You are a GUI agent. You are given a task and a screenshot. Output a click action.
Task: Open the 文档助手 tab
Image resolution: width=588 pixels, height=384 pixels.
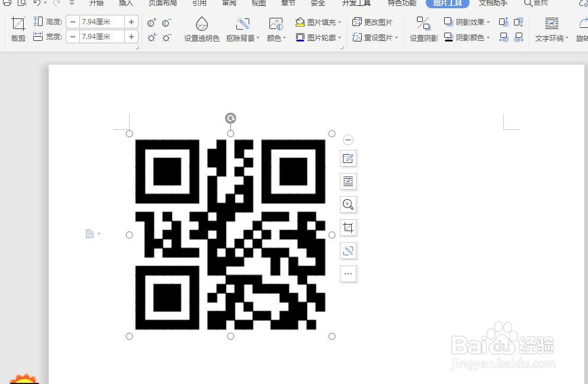click(493, 3)
